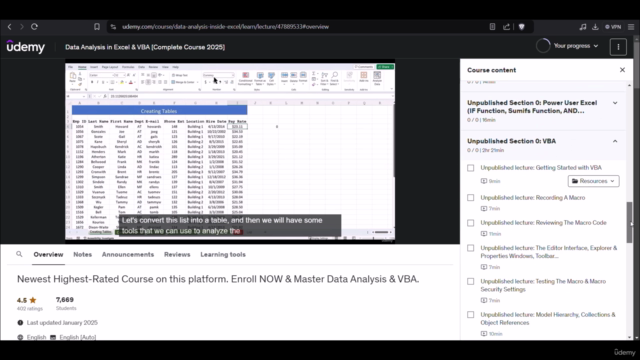Open the three-dot course options menu
The height and width of the screenshot is (360, 640).
point(618,47)
